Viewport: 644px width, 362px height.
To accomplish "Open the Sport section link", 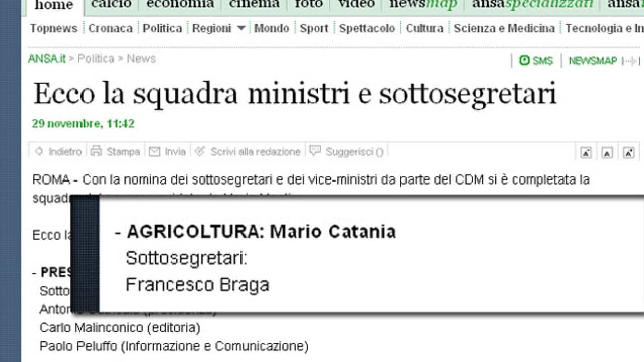I will [314, 28].
